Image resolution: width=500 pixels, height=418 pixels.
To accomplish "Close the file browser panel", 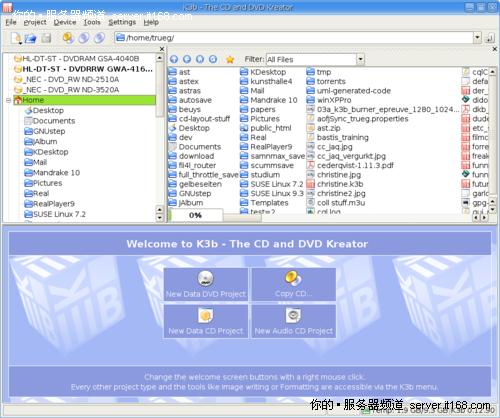I will [495, 49].
